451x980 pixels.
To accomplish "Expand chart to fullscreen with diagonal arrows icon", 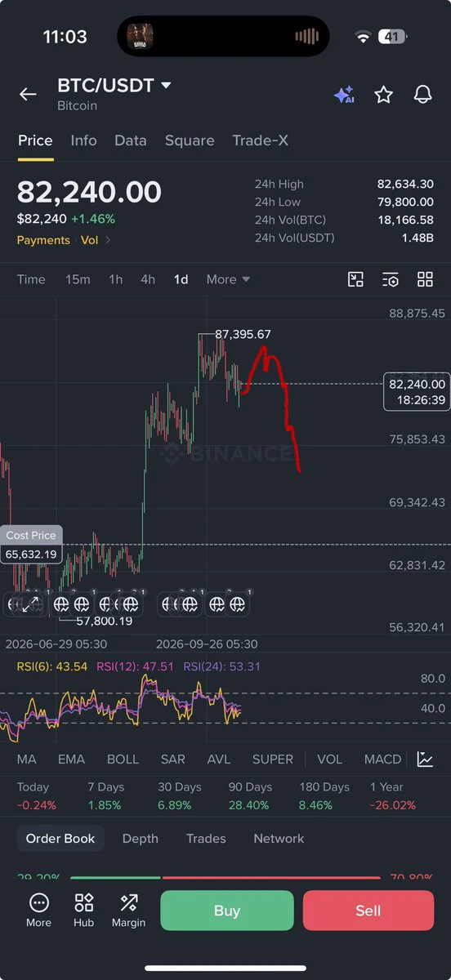I will pyautogui.click(x=30, y=605).
